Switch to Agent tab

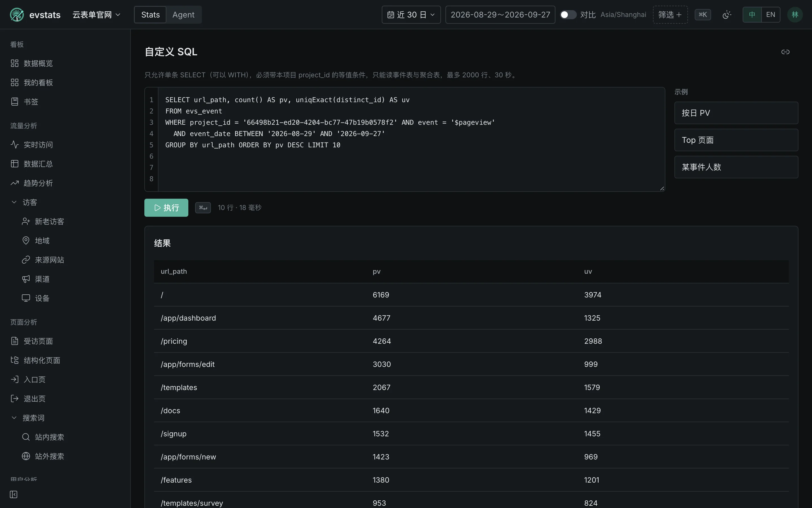183,15
